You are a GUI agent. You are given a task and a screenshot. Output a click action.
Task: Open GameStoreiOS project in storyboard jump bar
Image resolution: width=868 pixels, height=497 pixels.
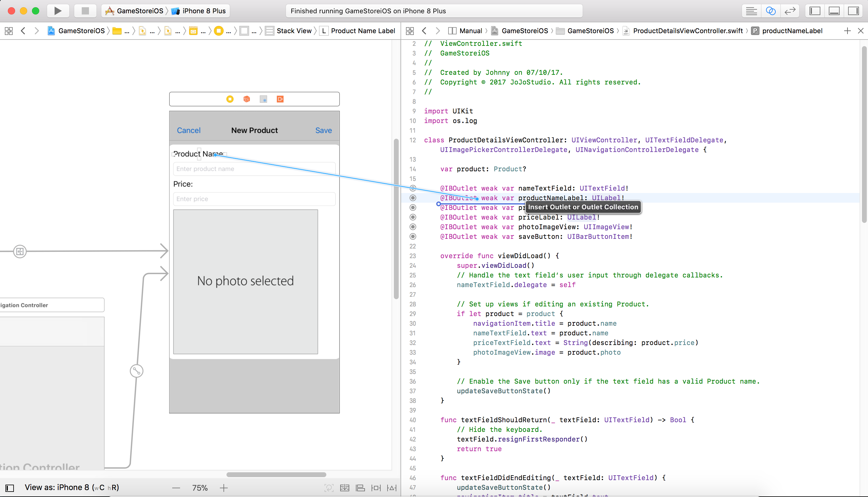(x=76, y=31)
